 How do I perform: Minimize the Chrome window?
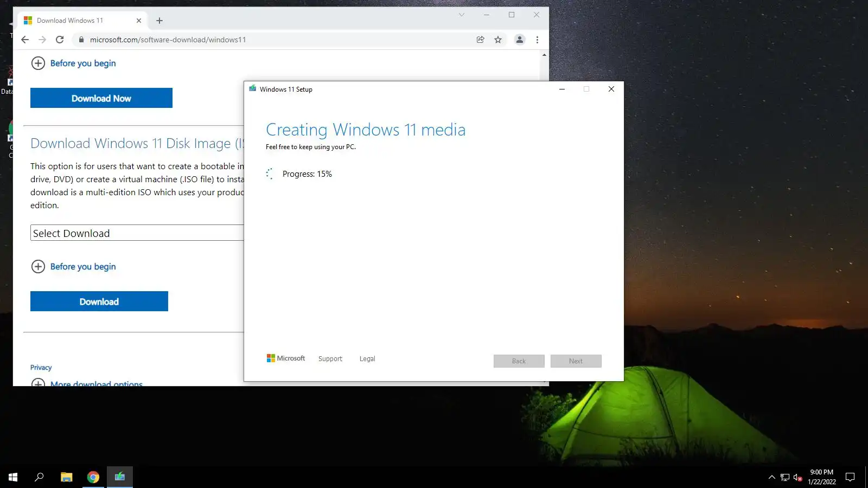click(487, 15)
